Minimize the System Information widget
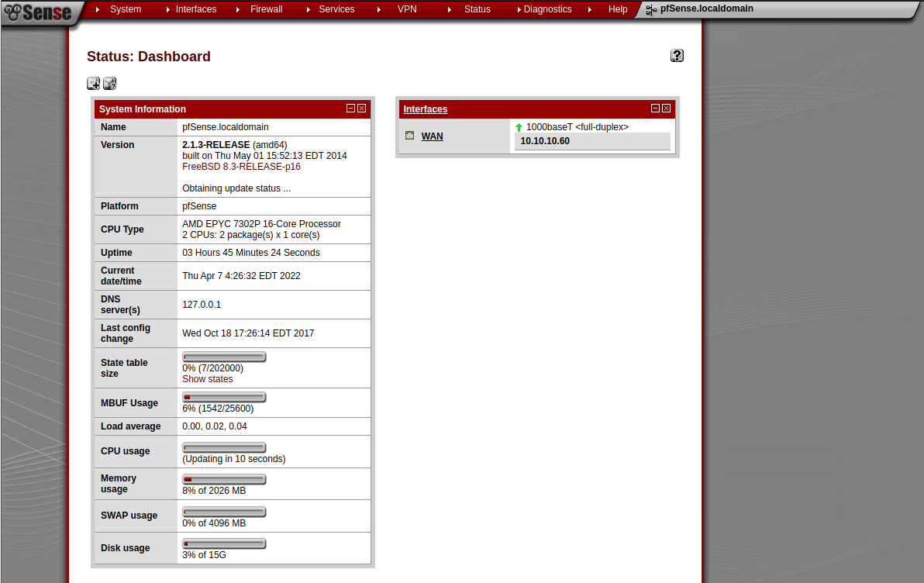Screen dimensions: 924x583 pos(350,109)
